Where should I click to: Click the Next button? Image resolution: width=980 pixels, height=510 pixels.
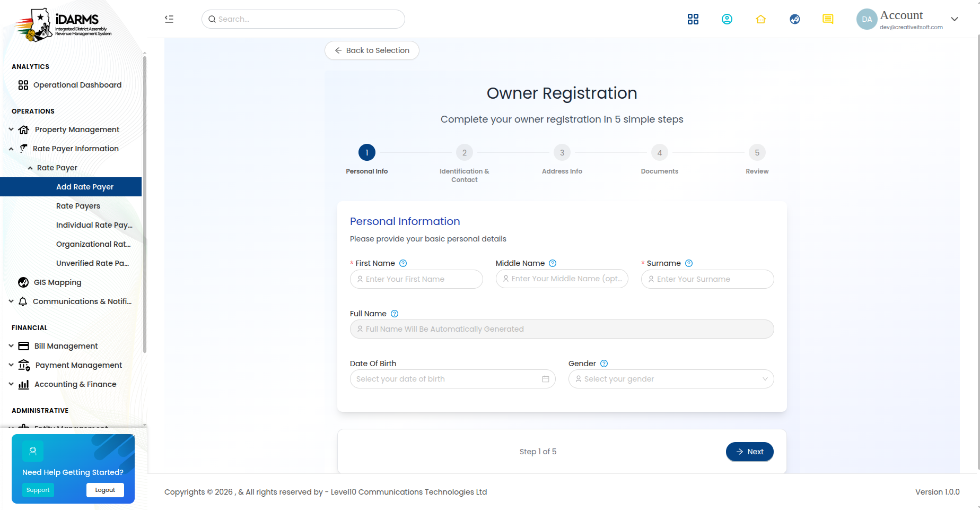(750, 452)
